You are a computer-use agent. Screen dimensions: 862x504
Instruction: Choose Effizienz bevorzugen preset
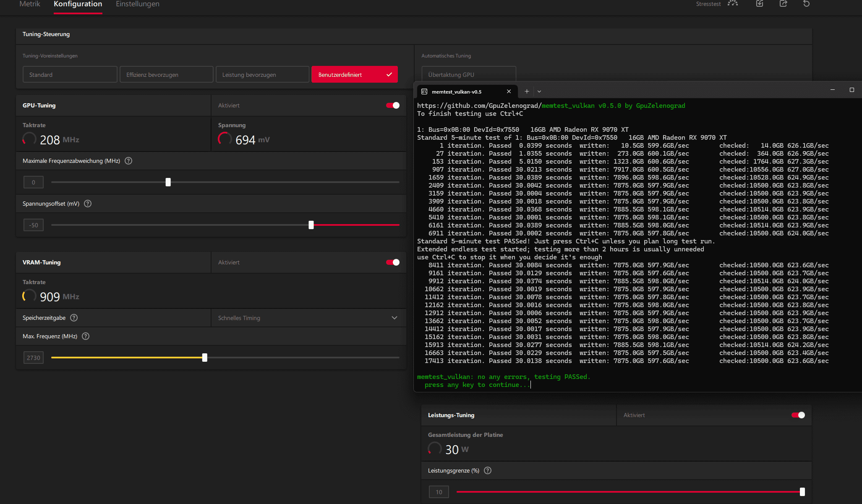tap(166, 74)
